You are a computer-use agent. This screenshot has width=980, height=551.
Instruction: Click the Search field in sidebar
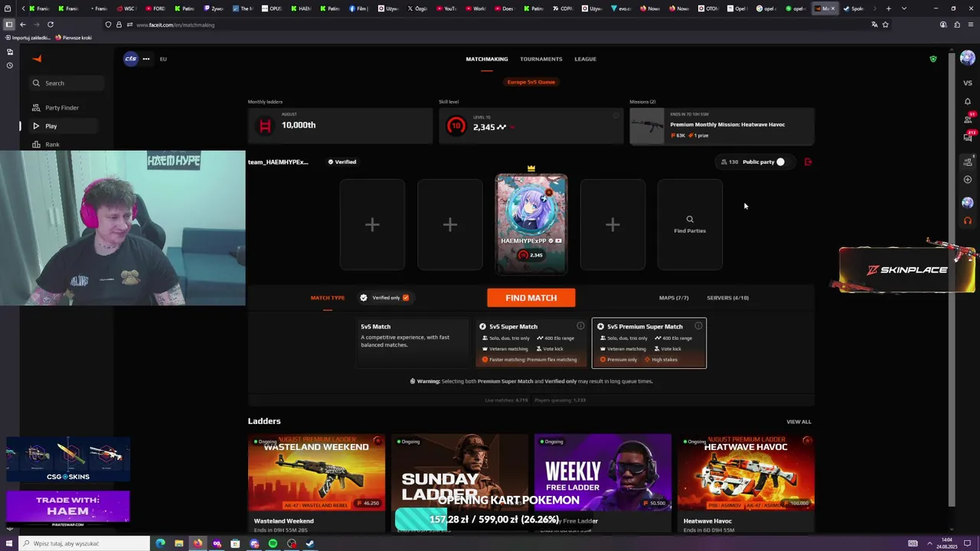click(x=65, y=83)
